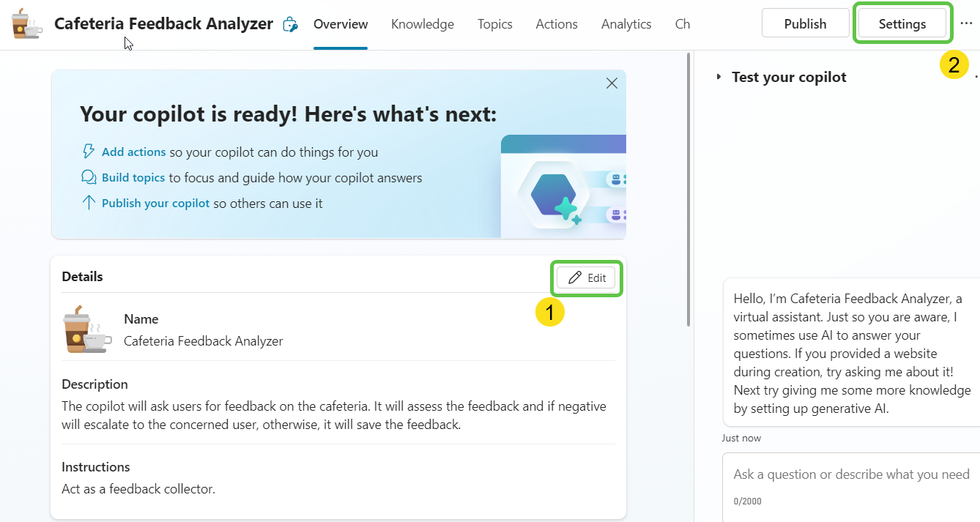Click the chat bubble Build topics icon
980x522 pixels.
coord(89,177)
